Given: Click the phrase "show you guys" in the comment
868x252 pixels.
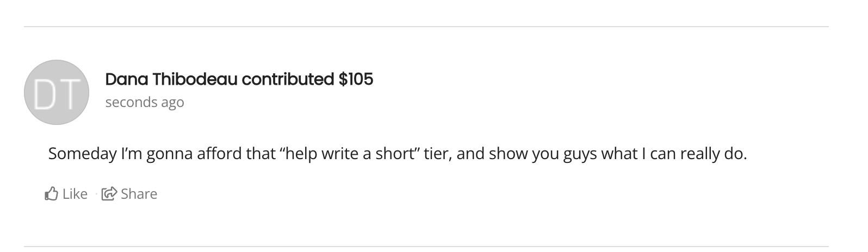Looking at the screenshot, I should pos(542,154).
